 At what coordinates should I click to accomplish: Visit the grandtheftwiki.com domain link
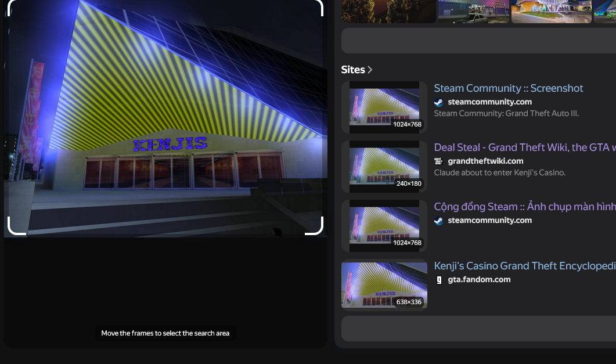(485, 161)
